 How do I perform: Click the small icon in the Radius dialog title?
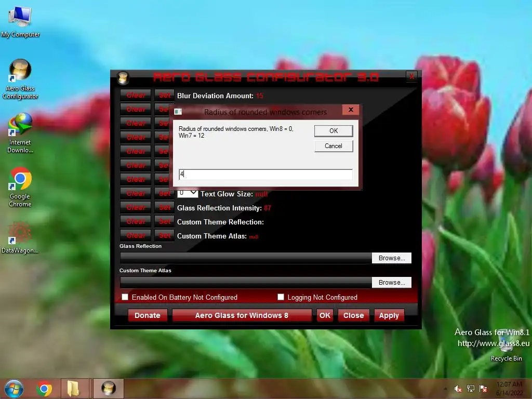178,112
